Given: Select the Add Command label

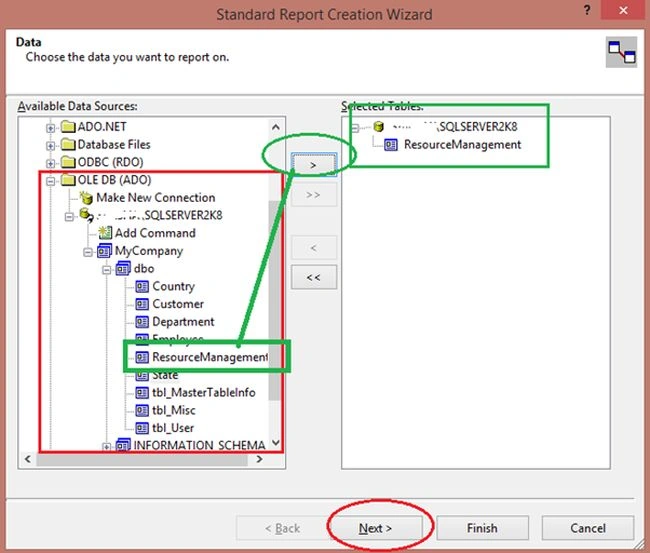Looking at the screenshot, I should coord(155,233).
